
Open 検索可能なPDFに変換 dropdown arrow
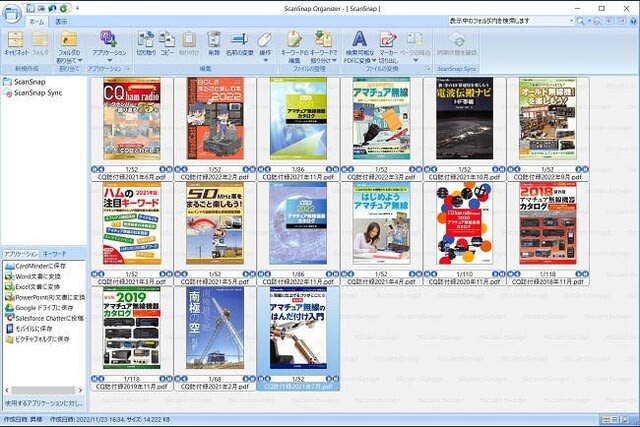click(374, 60)
